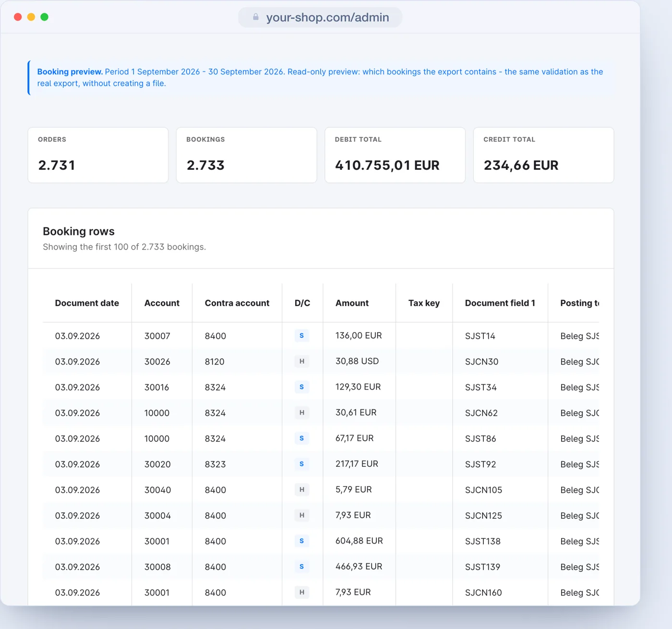Click amount 5,79 EUR
The height and width of the screenshot is (629, 672).
(x=354, y=489)
